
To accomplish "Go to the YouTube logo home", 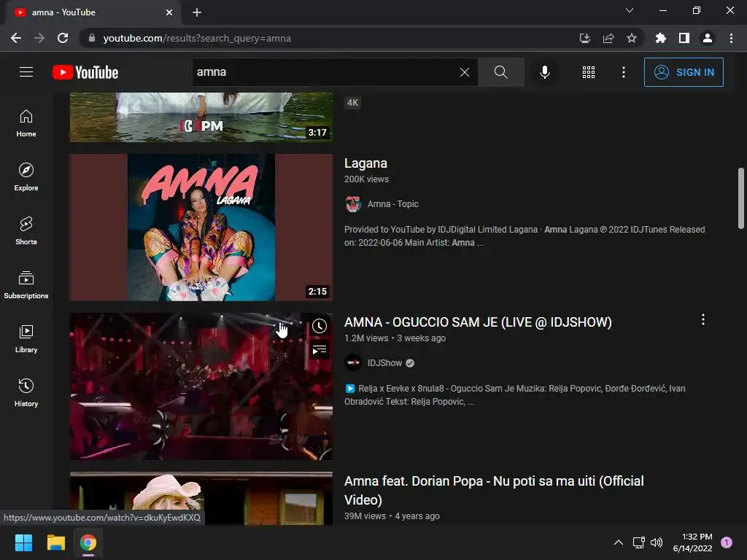I will point(85,72).
